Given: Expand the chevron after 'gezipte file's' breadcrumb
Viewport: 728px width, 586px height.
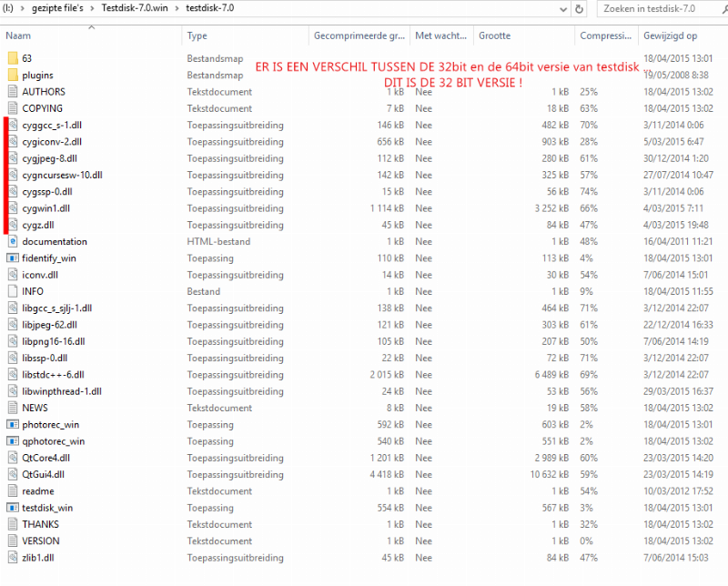Looking at the screenshot, I should pyautogui.click(x=92, y=8).
